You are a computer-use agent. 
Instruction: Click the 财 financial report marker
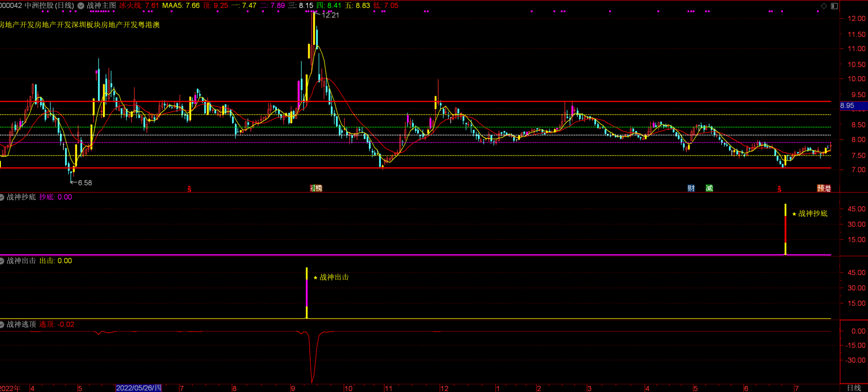691,188
